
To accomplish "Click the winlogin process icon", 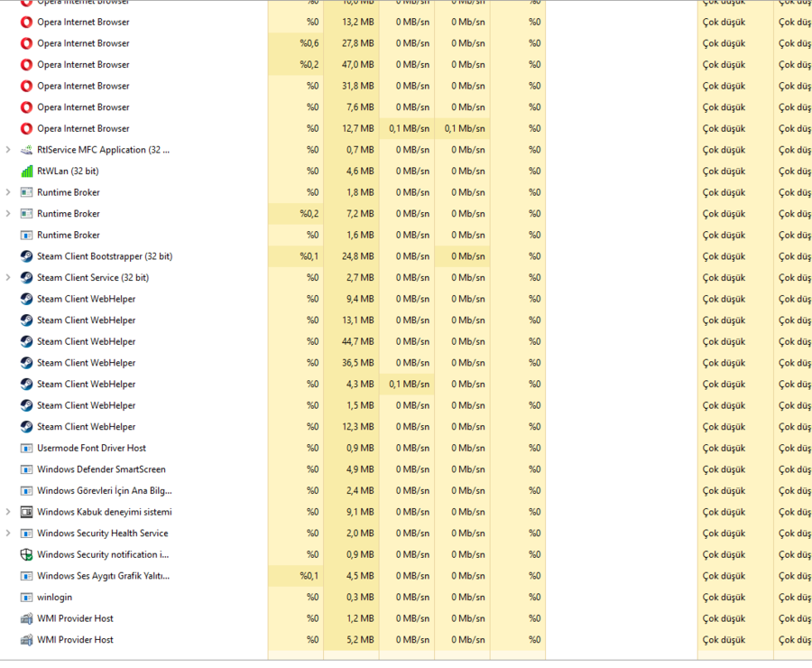I will pyautogui.click(x=26, y=598).
